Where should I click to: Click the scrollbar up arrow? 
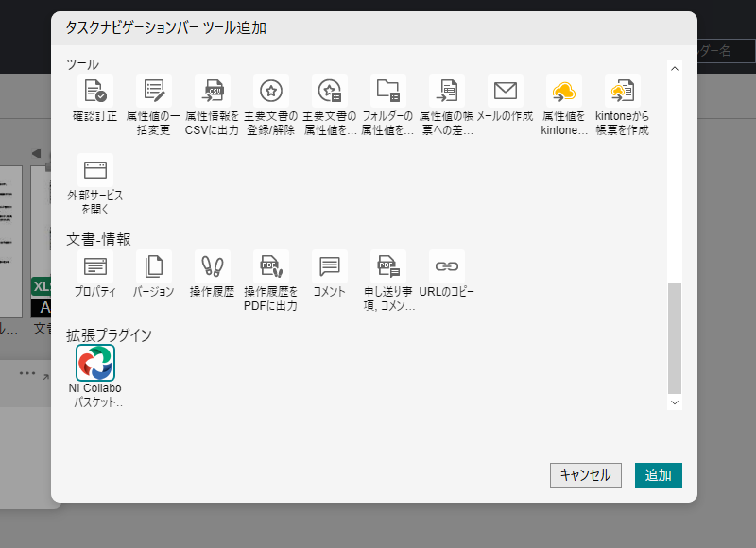675,68
